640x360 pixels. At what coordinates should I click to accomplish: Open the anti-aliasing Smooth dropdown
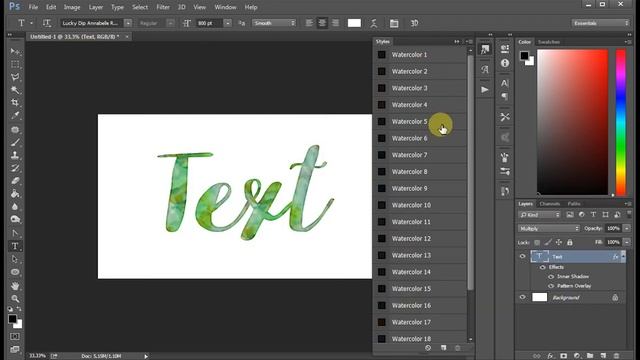(274, 23)
